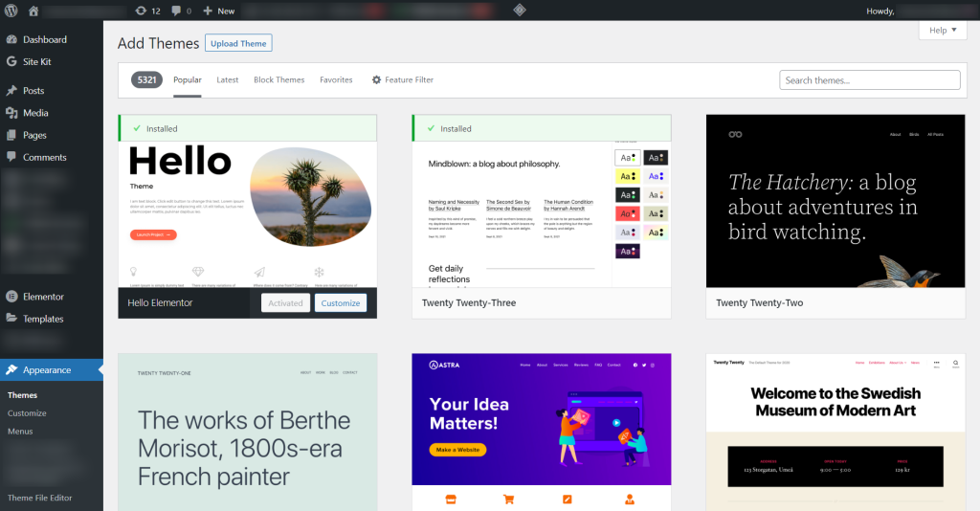
Task: Click the Comments icon in sidebar
Action: click(11, 157)
